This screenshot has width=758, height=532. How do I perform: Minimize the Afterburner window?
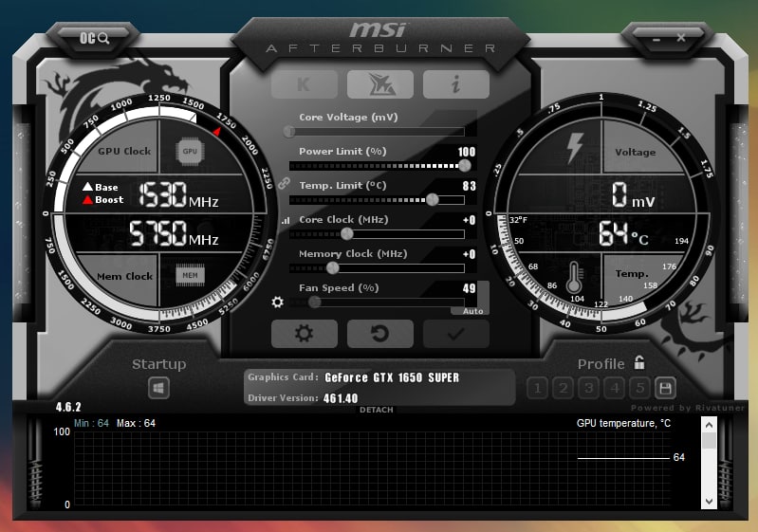pos(656,39)
